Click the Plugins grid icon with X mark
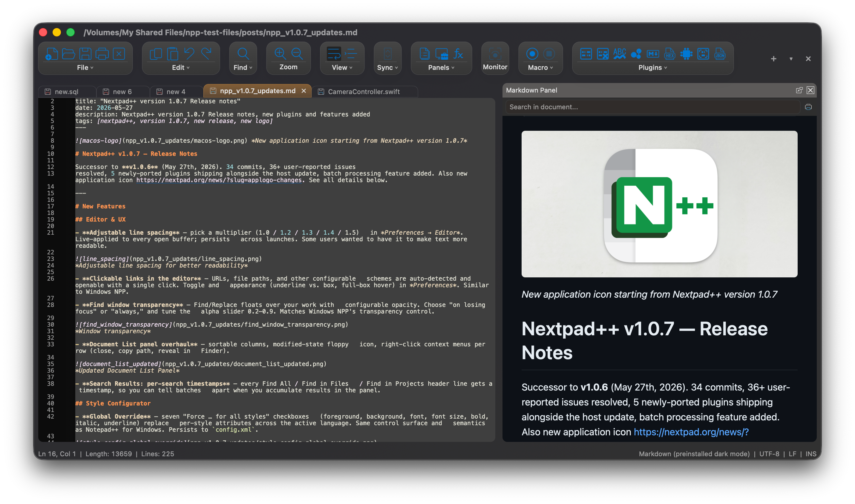This screenshot has height=504, width=855. tap(603, 54)
